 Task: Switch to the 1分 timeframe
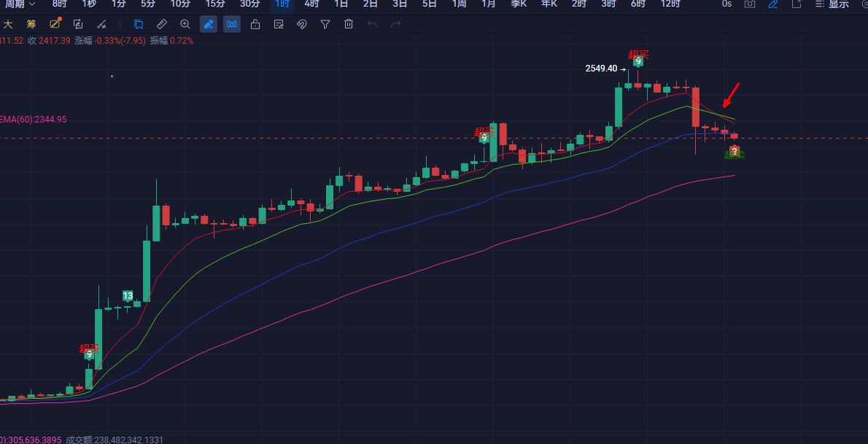118,4
